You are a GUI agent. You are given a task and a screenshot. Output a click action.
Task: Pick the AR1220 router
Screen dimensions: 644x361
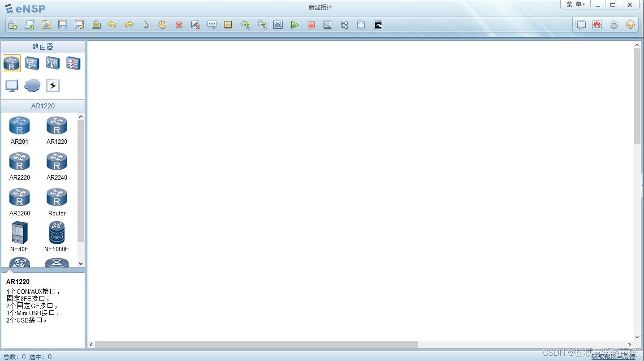(x=57, y=130)
